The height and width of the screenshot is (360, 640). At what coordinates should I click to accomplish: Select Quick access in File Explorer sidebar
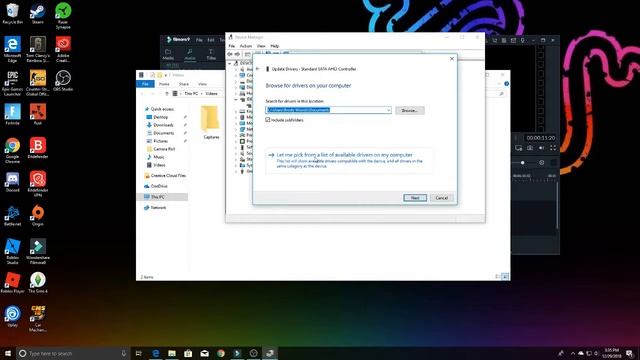[162, 109]
